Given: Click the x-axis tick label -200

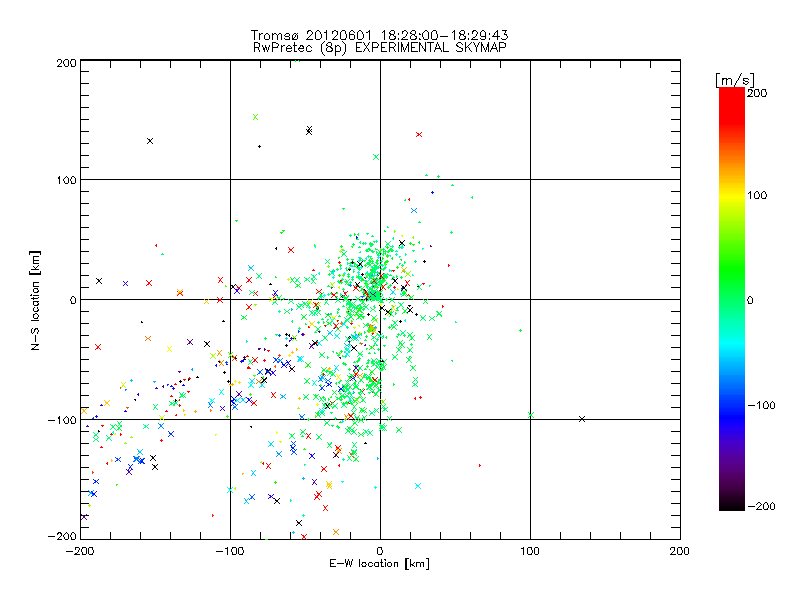Looking at the screenshot, I should (80, 551).
